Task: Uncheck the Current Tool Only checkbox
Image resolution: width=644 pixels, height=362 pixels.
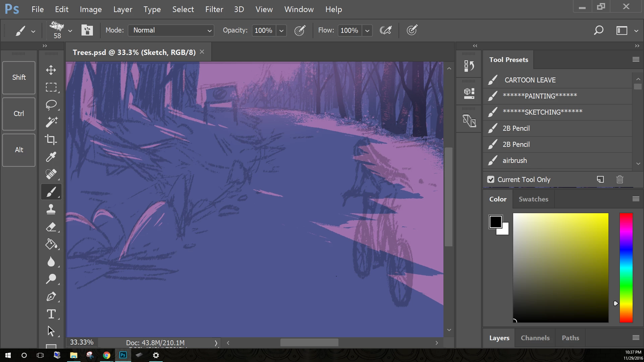Action: point(491,180)
